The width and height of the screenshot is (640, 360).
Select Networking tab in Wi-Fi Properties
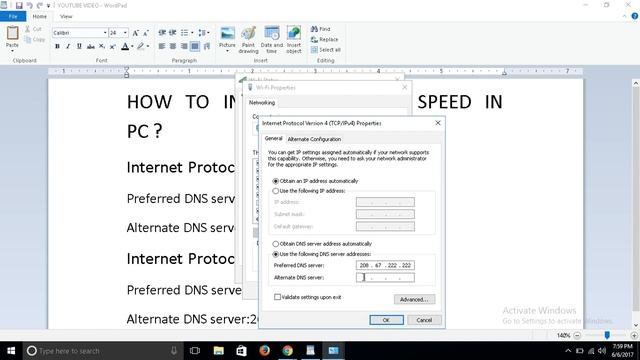click(262, 102)
